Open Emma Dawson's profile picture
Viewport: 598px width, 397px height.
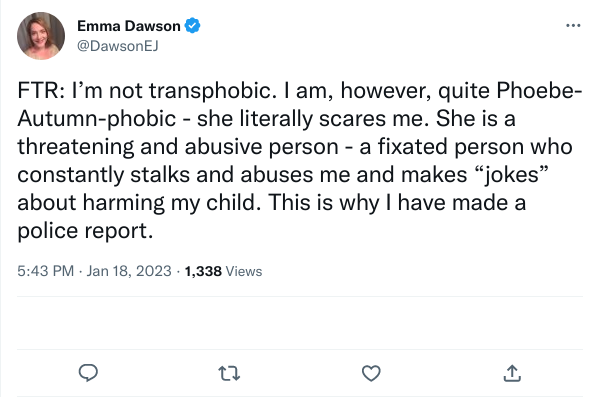41,36
